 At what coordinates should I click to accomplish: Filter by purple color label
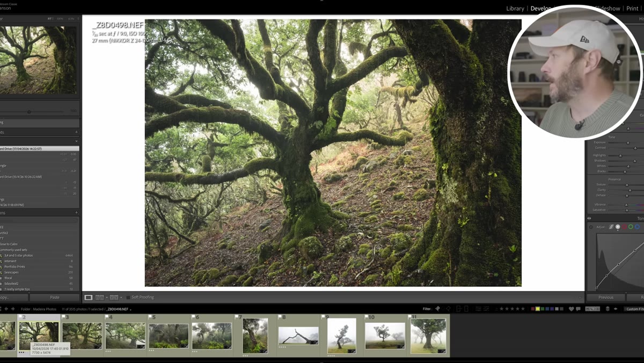pos(553,309)
